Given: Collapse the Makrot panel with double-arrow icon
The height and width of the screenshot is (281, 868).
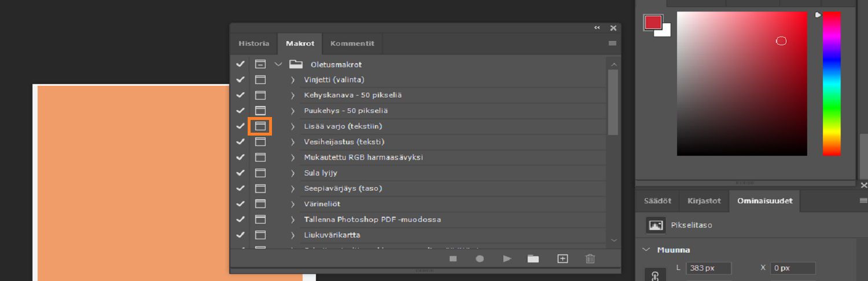Looking at the screenshot, I should coord(597,28).
